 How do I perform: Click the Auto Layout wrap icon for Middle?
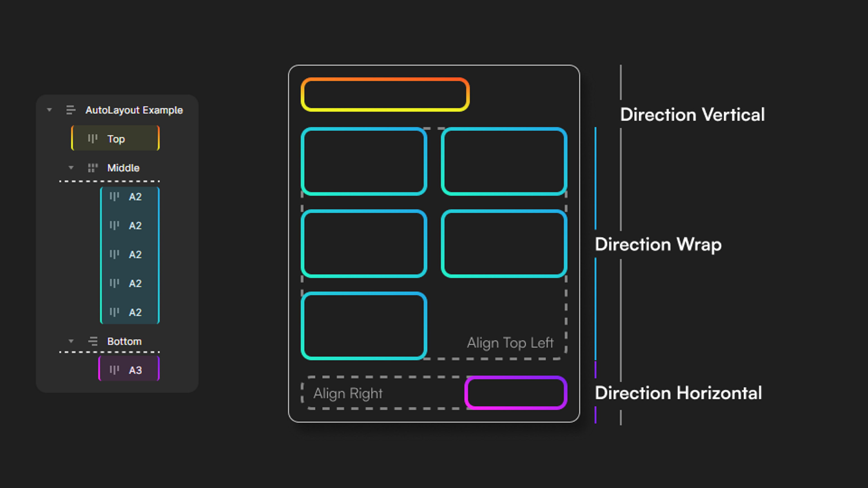93,167
